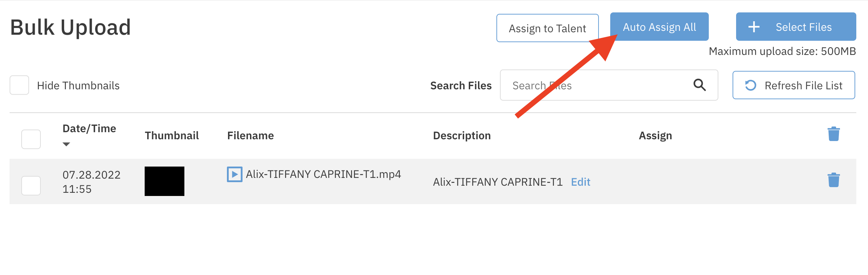Sort by the Date/Time column header
This screenshot has width=868, height=275.
[x=89, y=129]
